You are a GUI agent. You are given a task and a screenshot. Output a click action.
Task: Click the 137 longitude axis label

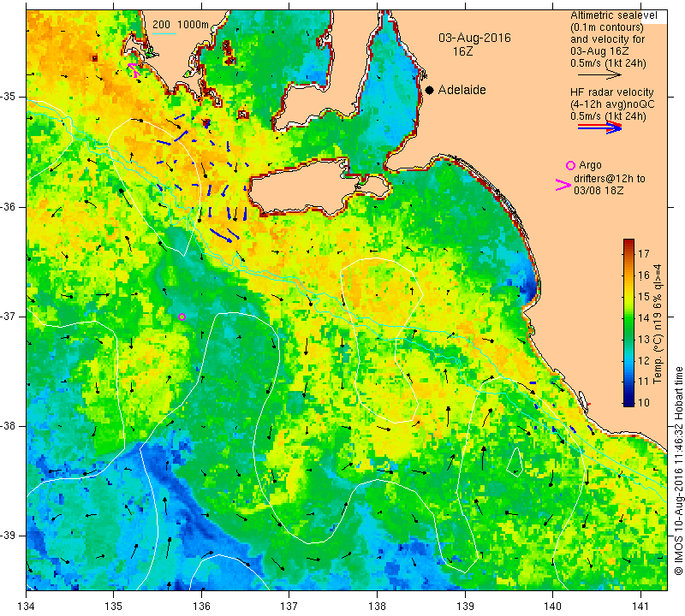tap(289, 606)
